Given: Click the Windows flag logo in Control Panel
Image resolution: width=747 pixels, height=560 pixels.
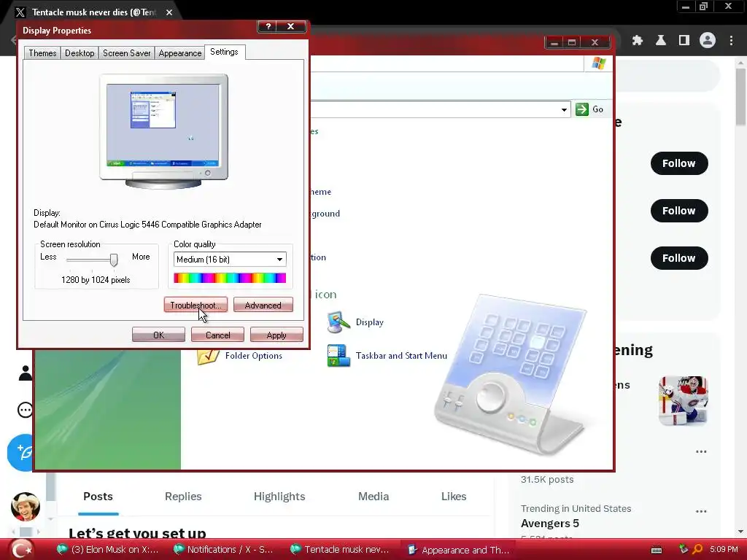Looking at the screenshot, I should pos(599,63).
